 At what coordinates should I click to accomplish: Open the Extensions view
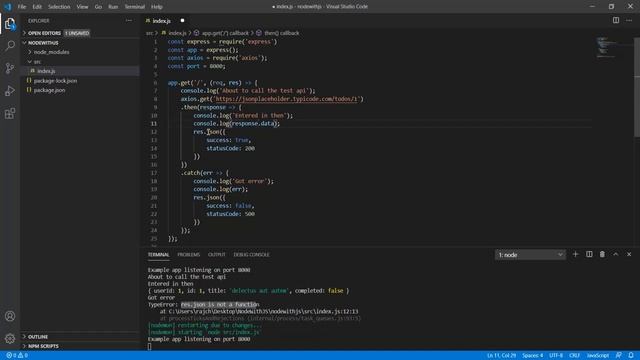coord(10,113)
